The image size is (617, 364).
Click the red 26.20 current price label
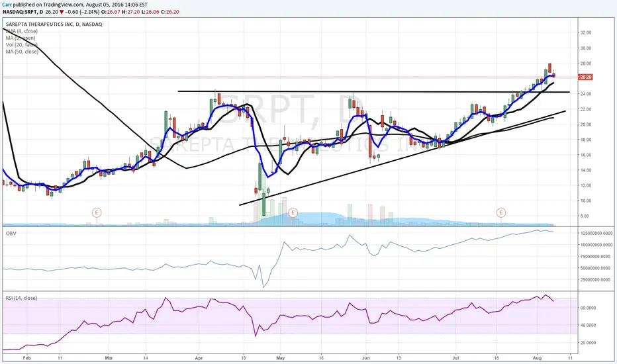[585, 77]
